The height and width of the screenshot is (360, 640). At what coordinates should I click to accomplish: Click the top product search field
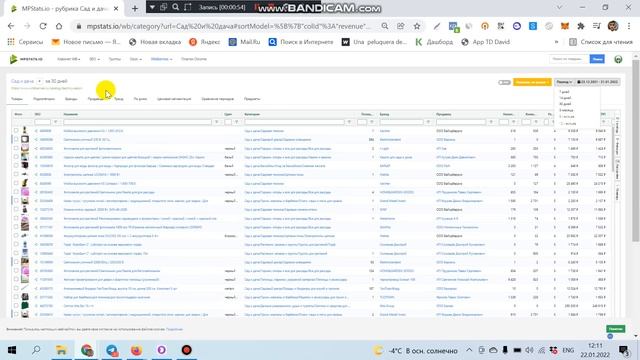tap(569, 59)
